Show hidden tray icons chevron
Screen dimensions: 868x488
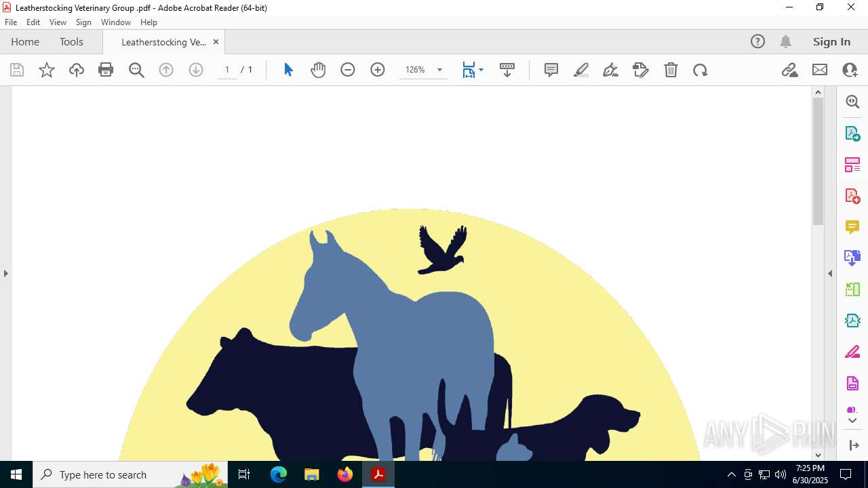[x=731, y=474]
